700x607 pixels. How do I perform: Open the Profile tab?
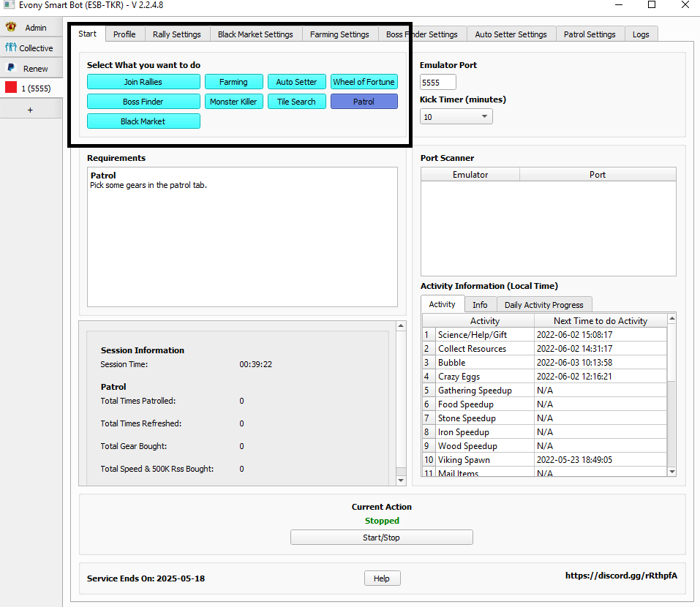tap(124, 34)
